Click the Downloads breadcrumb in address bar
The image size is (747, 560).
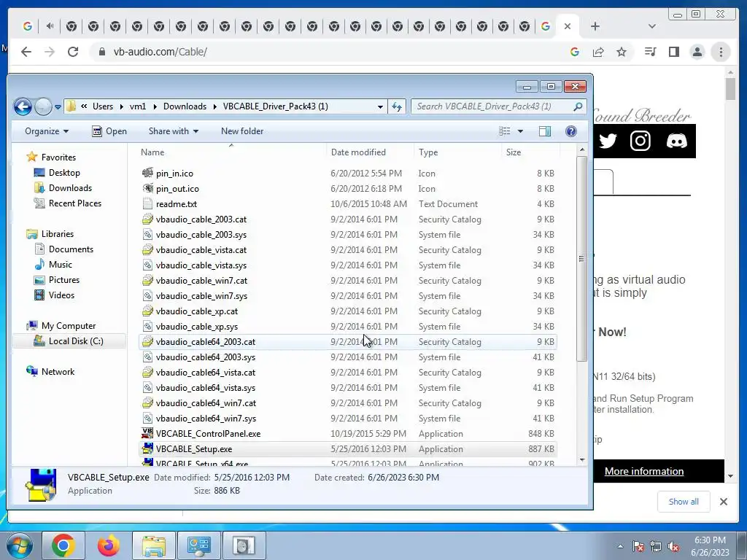pyautogui.click(x=185, y=106)
